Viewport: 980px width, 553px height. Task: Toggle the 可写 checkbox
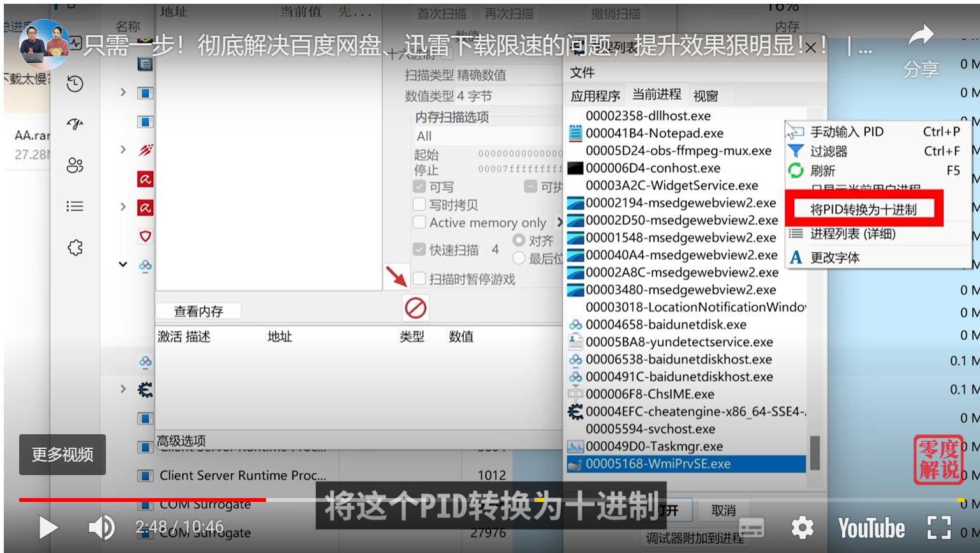click(419, 186)
